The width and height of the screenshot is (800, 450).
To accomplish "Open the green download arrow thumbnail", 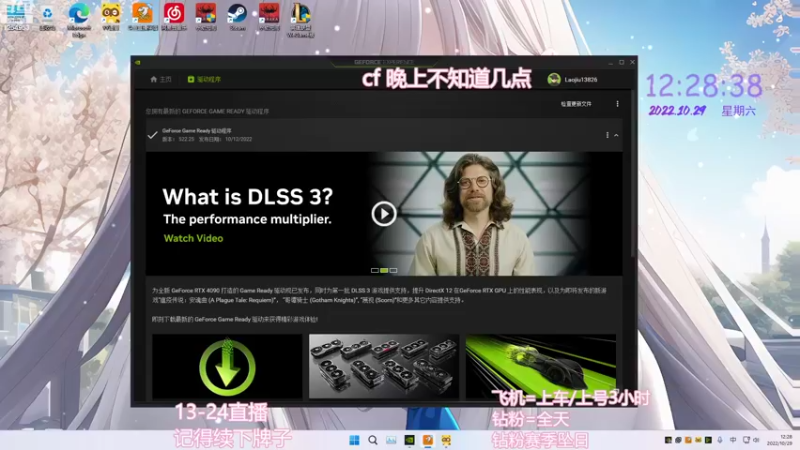I will (227, 366).
